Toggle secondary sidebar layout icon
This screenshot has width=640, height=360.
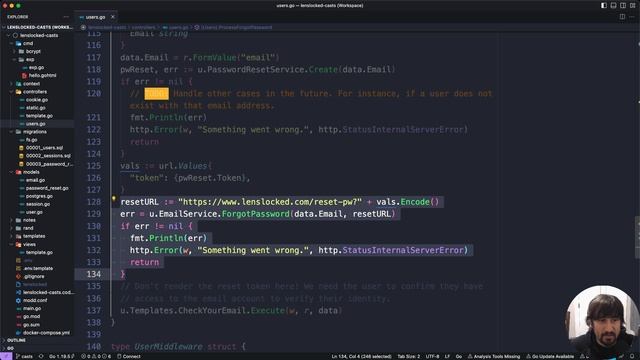[x=623, y=5]
